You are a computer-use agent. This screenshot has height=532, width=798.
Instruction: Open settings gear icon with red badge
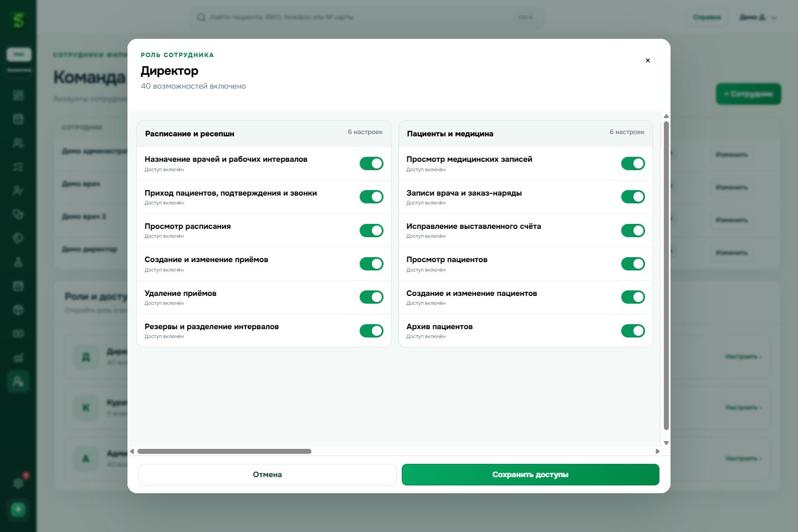click(18, 483)
